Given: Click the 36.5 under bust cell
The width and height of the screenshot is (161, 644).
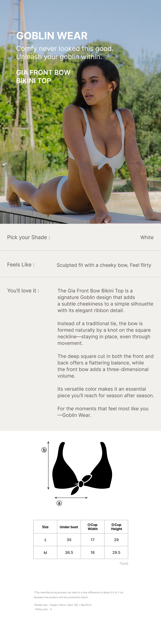Looking at the screenshot, I should click(69, 552).
